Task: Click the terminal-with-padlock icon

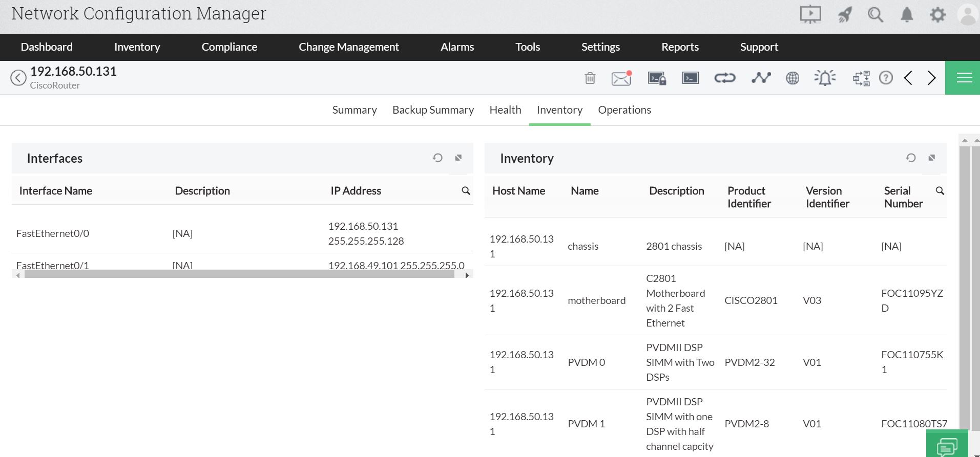Action: (x=656, y=78)
